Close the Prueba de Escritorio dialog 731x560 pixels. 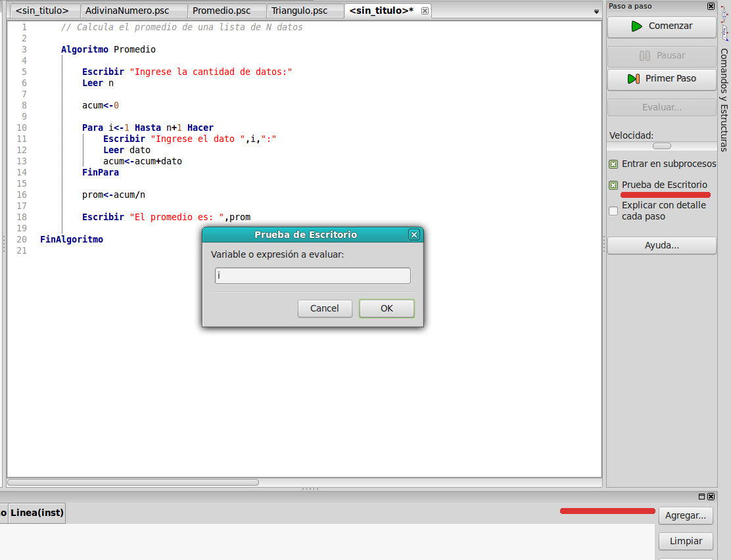click(414, 235)
